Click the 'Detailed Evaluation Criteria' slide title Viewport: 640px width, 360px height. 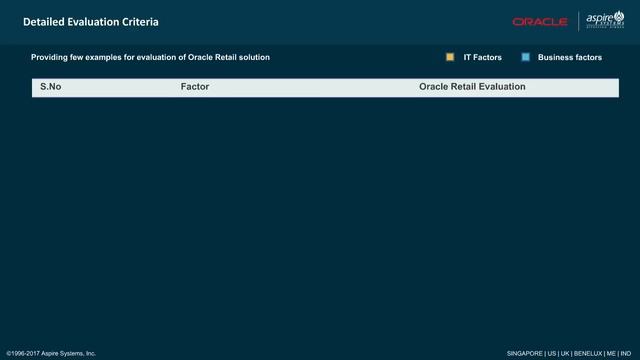tap(91, 22)
